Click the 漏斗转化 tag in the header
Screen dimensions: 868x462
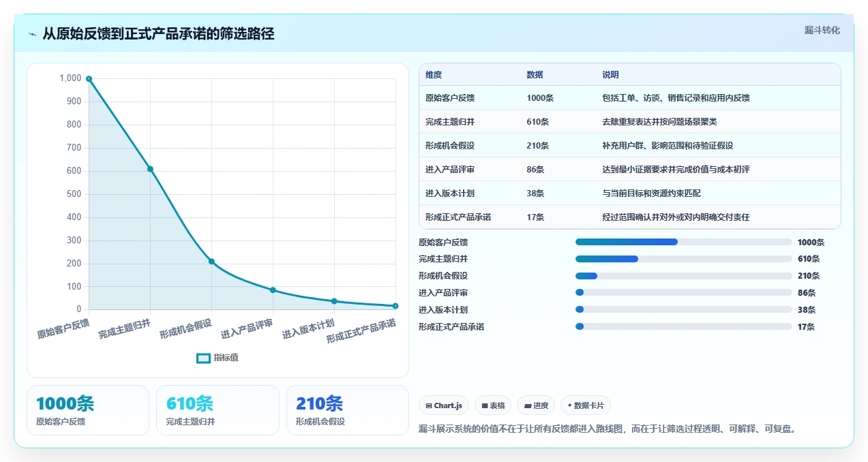822,31
